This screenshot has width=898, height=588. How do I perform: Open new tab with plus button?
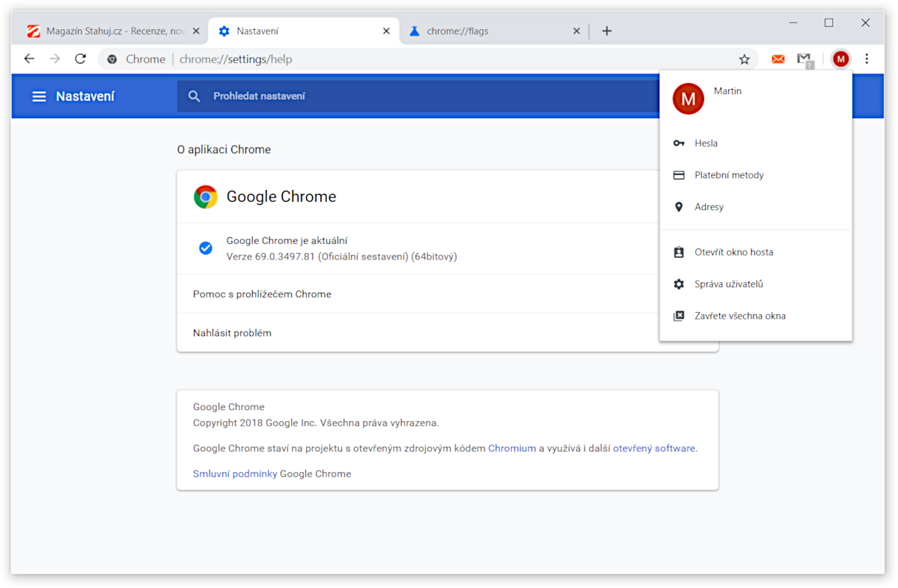pos(607,31)
